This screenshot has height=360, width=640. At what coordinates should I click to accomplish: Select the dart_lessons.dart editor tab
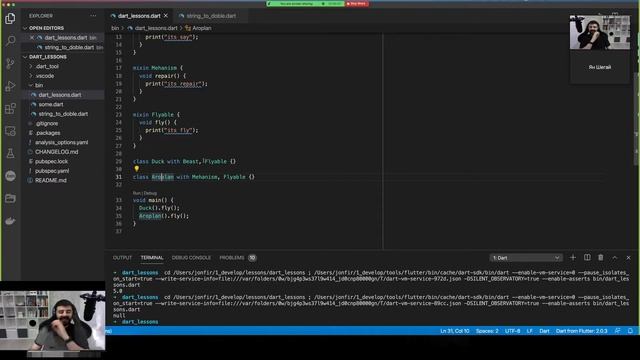coord(139,16)
